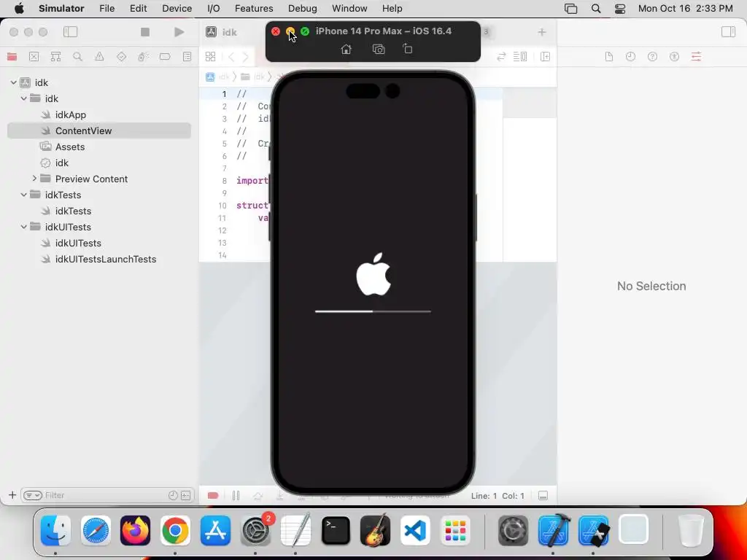Viewport: 747px width, 560px height.
Task: Open the Issue navigator warning icon
Action: [x=99, y=57]
